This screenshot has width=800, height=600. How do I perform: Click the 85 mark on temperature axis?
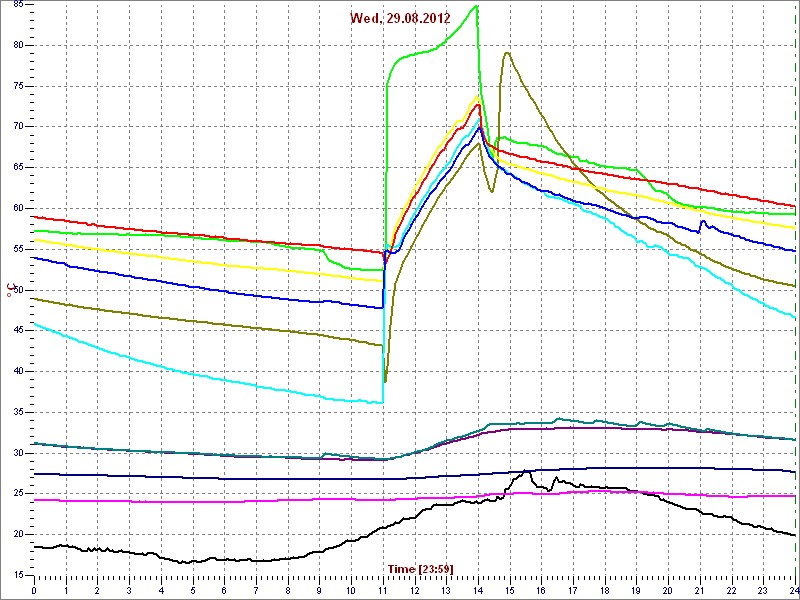click(x=19, y=4)
